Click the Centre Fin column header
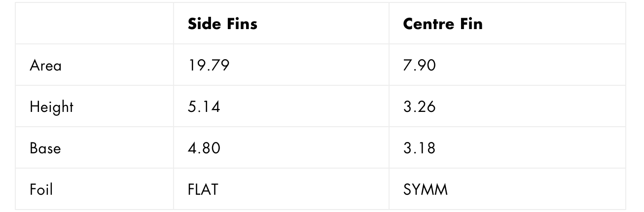 pos(442,24)
